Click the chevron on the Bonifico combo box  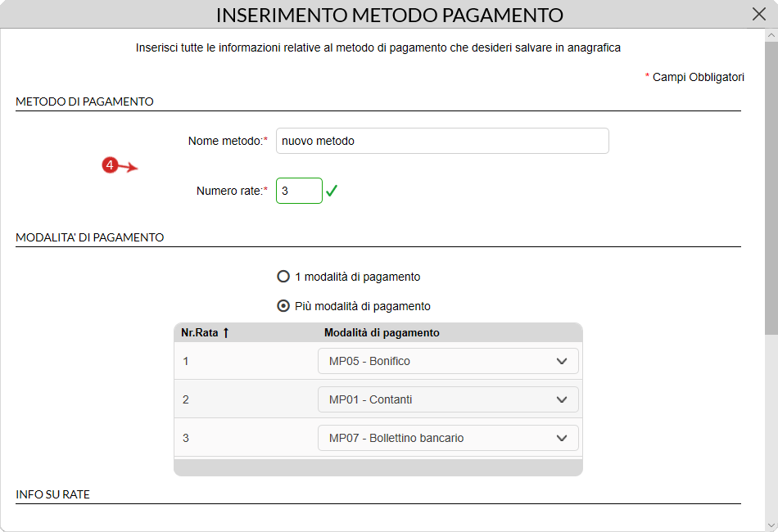[562, 362]
